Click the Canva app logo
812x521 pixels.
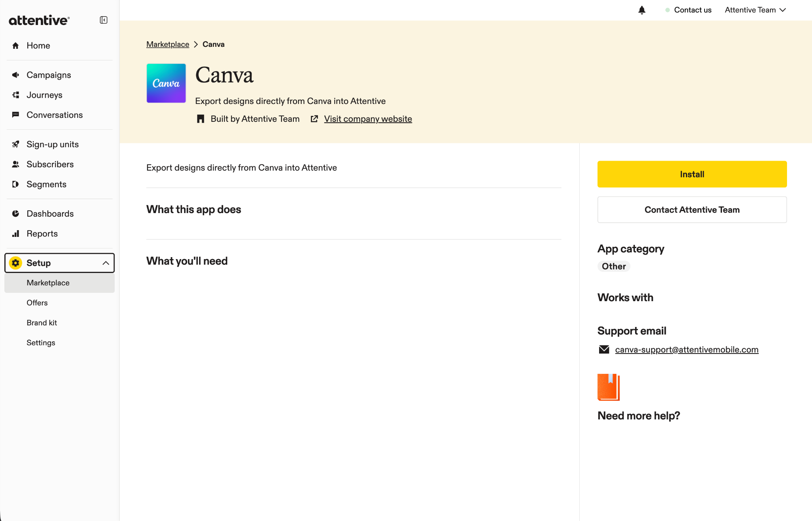(166, 83)
